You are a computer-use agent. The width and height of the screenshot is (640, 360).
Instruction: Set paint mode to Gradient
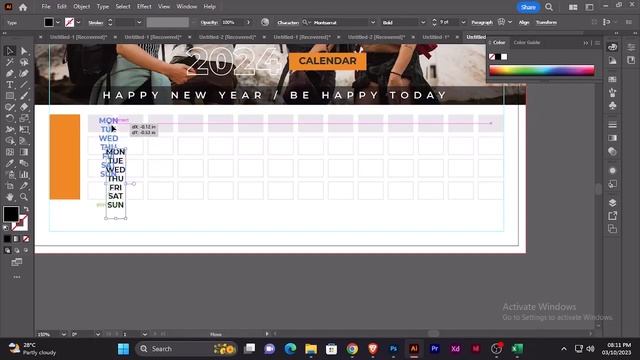click(16, 239)
